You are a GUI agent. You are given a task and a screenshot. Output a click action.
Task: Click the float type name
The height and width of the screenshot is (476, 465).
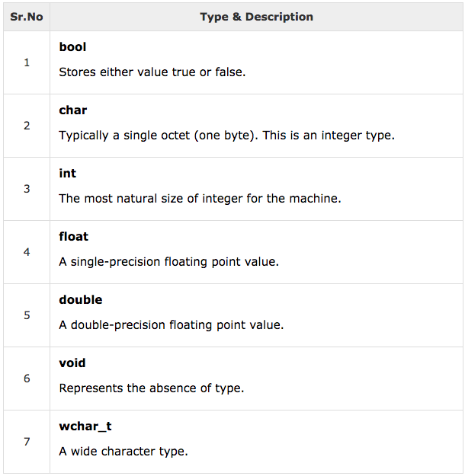click(74, 237)
